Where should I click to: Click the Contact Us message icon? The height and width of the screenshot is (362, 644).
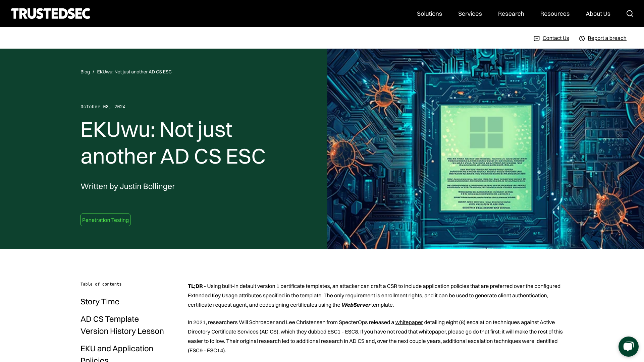pos(537,38)
